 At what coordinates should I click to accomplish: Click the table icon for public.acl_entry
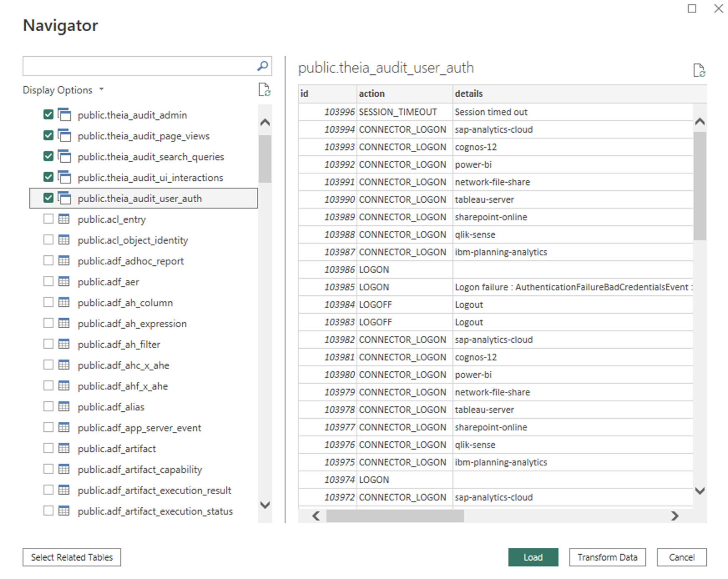tap(64, 219)
